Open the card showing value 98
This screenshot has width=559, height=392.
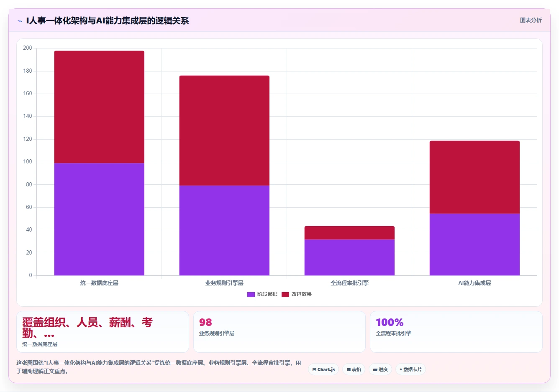(279, 332)
